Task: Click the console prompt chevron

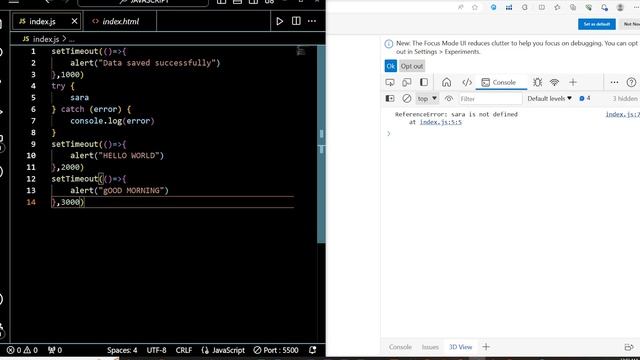Action: coord(389,133)
